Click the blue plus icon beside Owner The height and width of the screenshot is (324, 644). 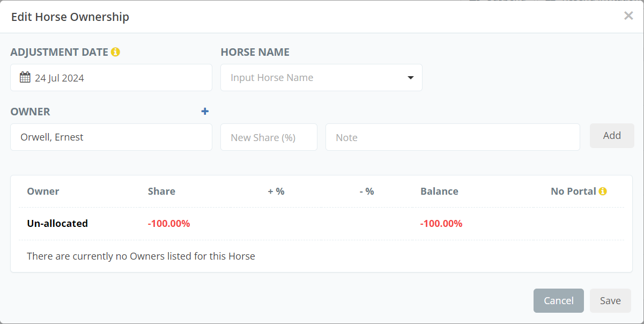[205, 111]
